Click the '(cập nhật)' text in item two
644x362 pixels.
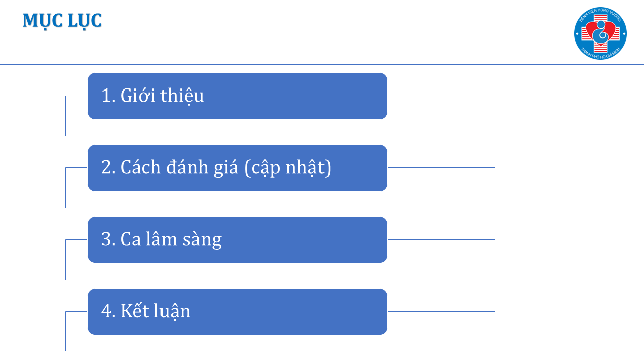(x=287, y=168)
